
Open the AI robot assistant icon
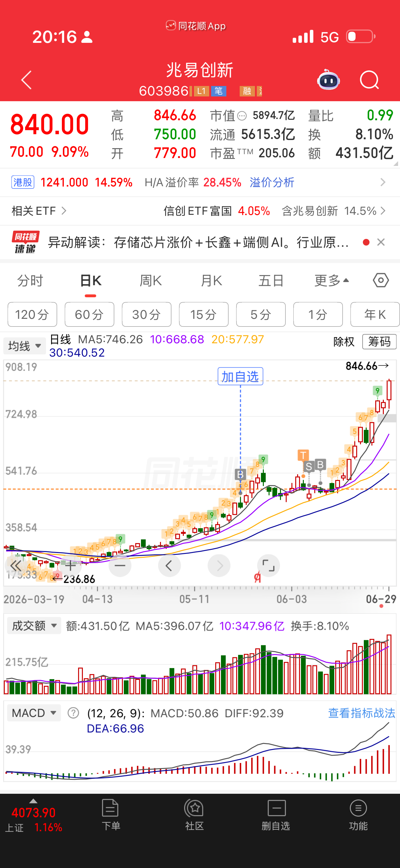(328, 80)
